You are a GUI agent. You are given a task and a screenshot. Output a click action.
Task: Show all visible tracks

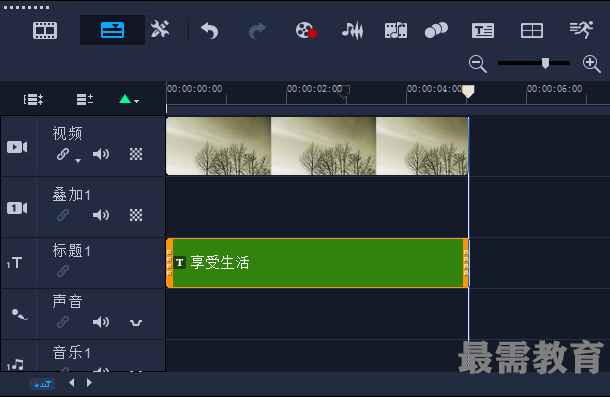coord(33,100)
